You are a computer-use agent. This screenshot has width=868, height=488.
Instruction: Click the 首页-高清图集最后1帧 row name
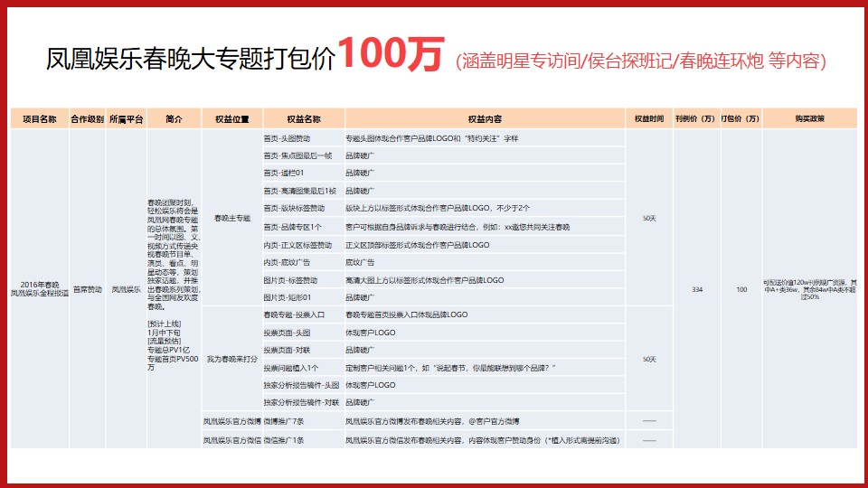[x=299, y=191]
